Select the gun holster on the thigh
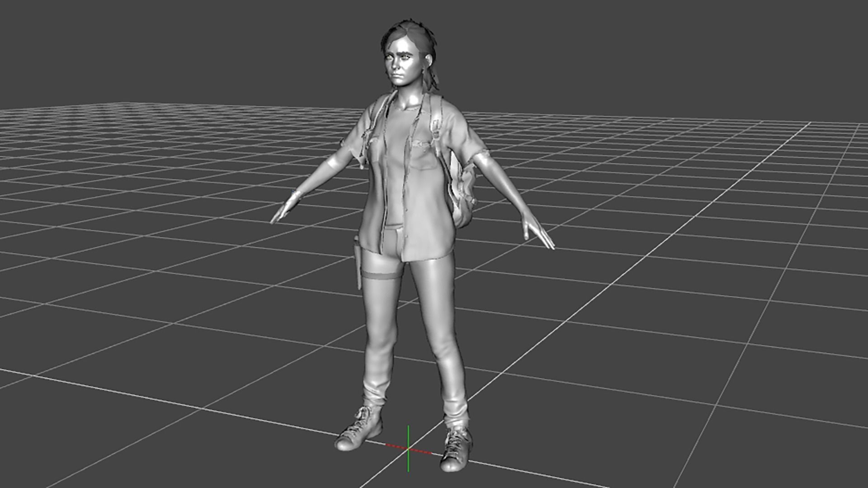Image resolution: width=868 pixels, height=488 pixels. tap(357, 262)
